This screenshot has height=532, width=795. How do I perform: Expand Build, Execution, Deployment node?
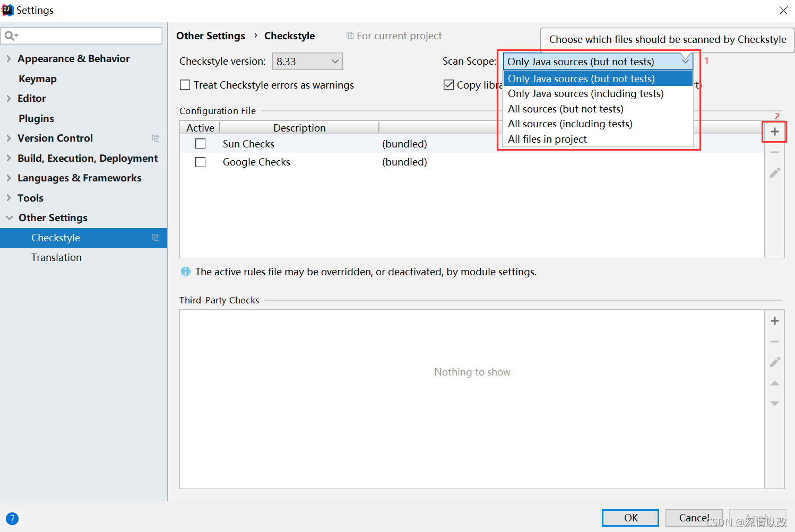click(x=8, y=158)
